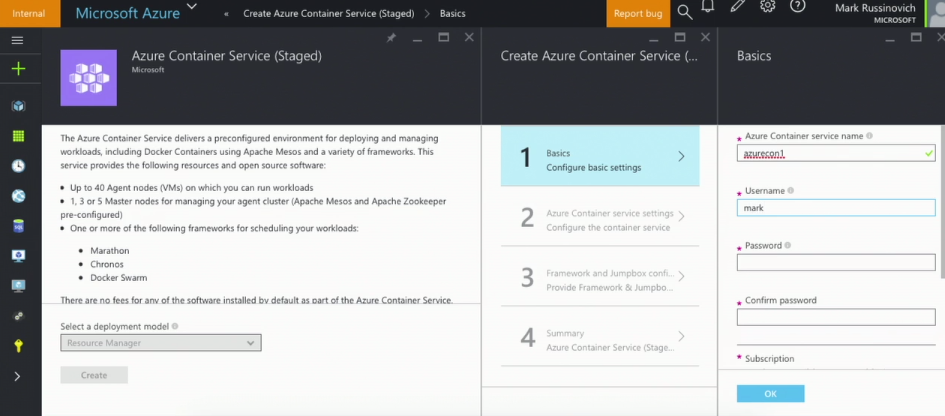This screenshot has width=945, height=416.
Task: Click the Confirm password field
Action: (x=836, y=317)
